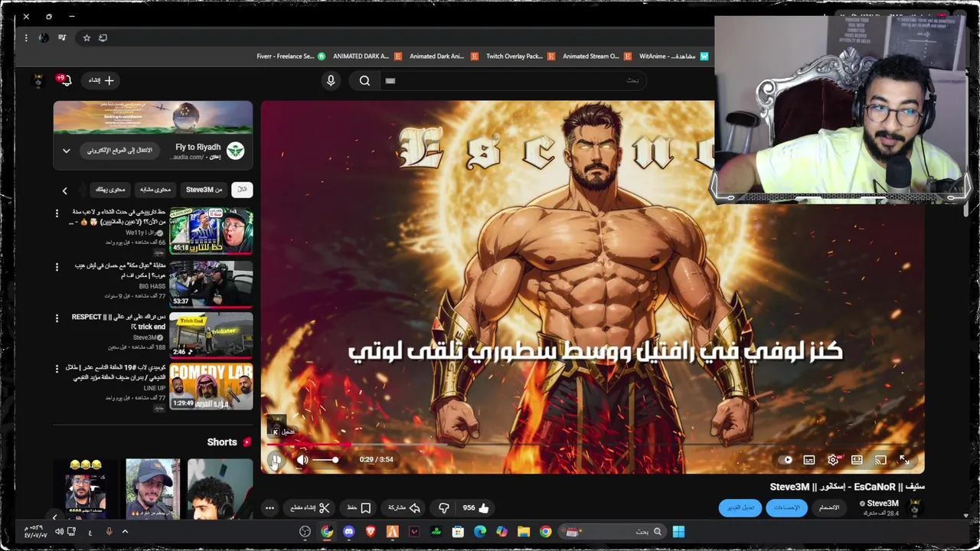This screenshot has width=980, height=551.
Task: Open the notifications bell with 9+ badge
Action: point(64,80)
